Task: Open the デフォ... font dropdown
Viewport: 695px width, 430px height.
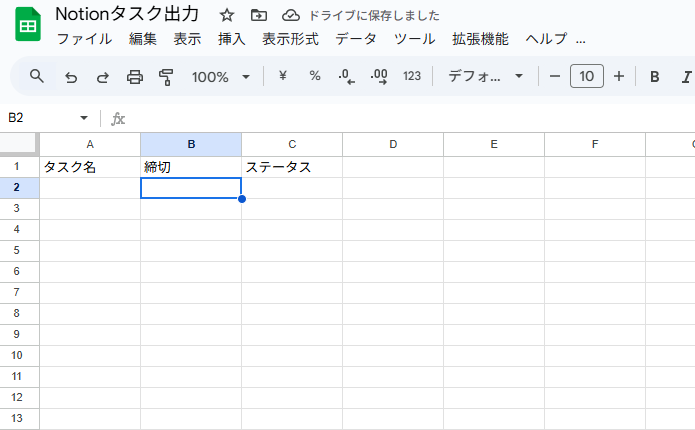Action: 485,76
